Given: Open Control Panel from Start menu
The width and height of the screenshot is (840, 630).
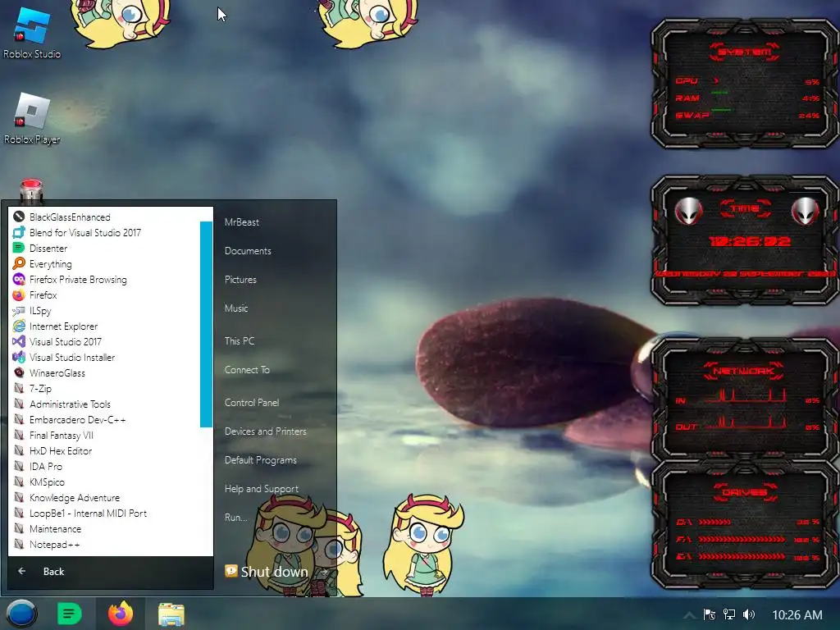Looking at the screenshot, I should pyautogui.click(x=251, y=402).
